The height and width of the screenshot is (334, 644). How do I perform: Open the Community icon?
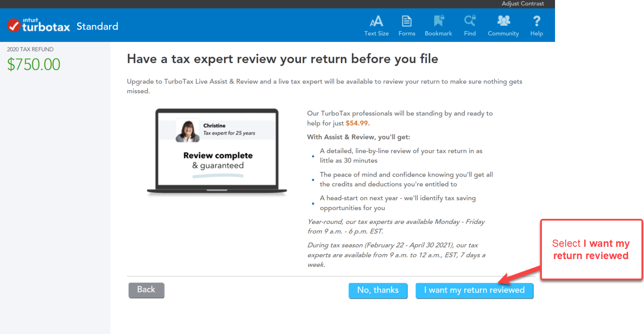(x=503, y=26)
